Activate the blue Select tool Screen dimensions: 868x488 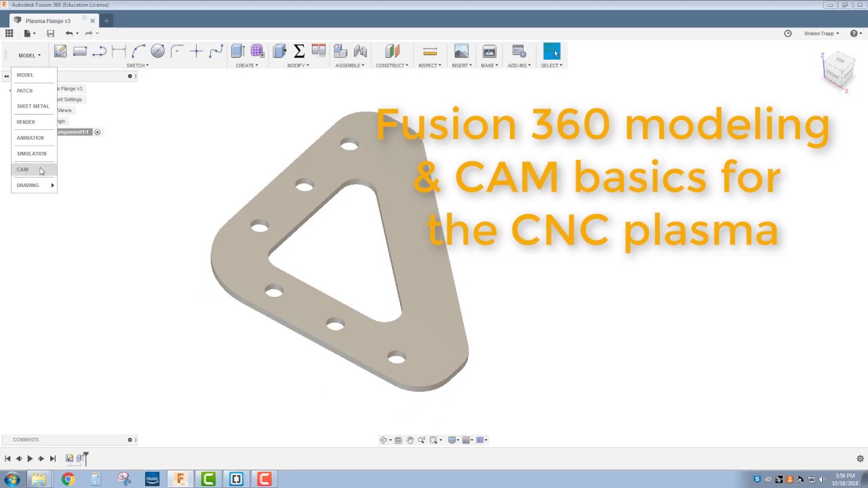coord(551,51)
